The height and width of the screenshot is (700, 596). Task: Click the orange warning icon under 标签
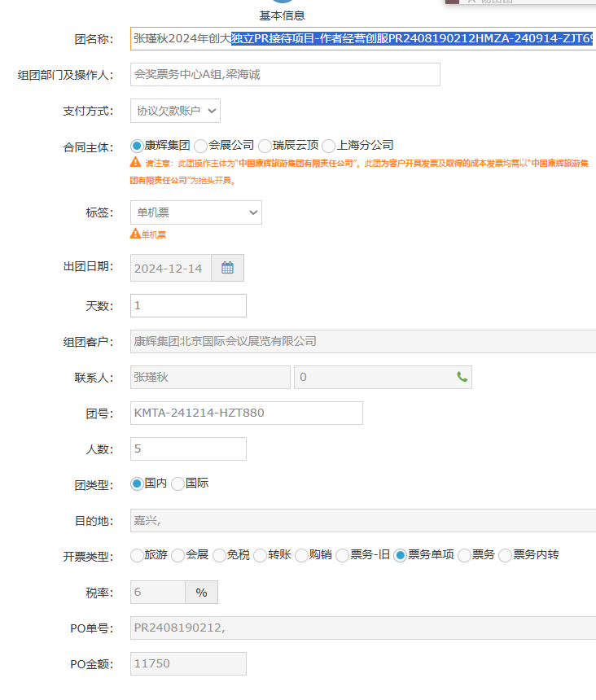135,234
